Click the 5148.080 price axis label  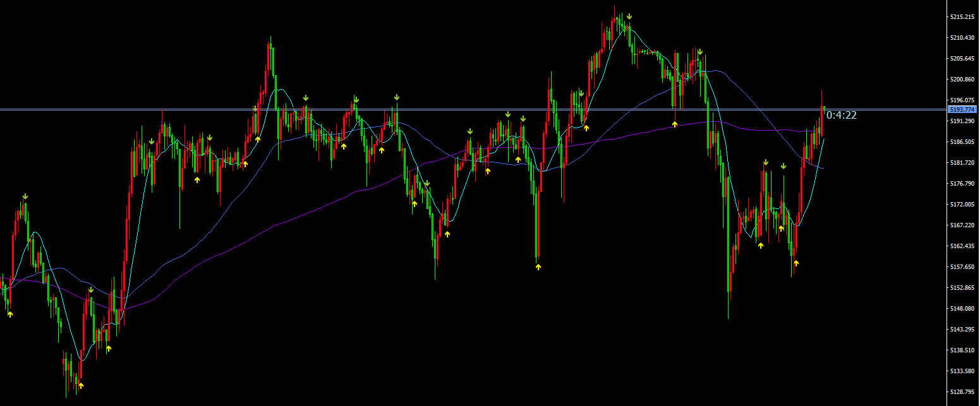click(962, 309)
